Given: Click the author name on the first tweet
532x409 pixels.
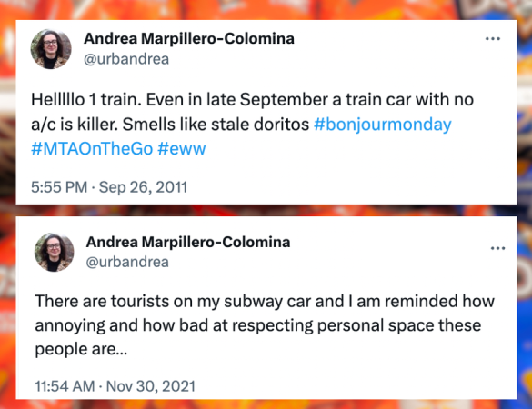Looking at the screenshot, I should [189, 38].
